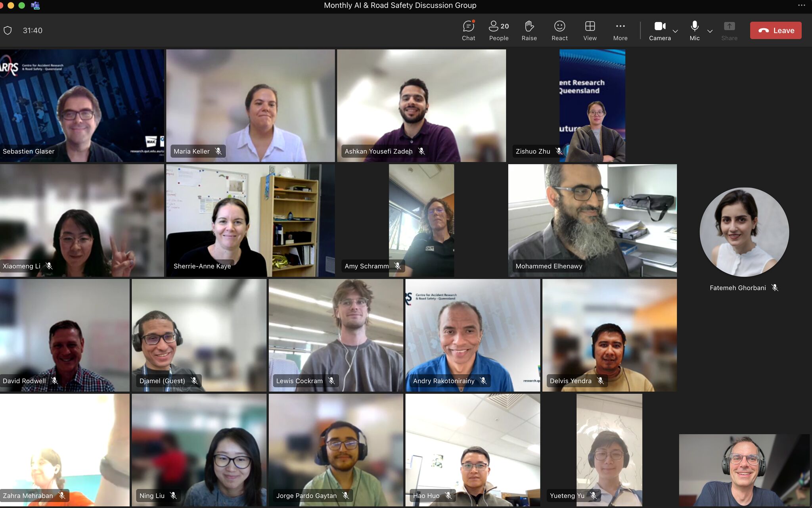Click the muted mic icon next to Delvis Yendra
The height and width of the screenshot is (508, 812).
point(601,381)
